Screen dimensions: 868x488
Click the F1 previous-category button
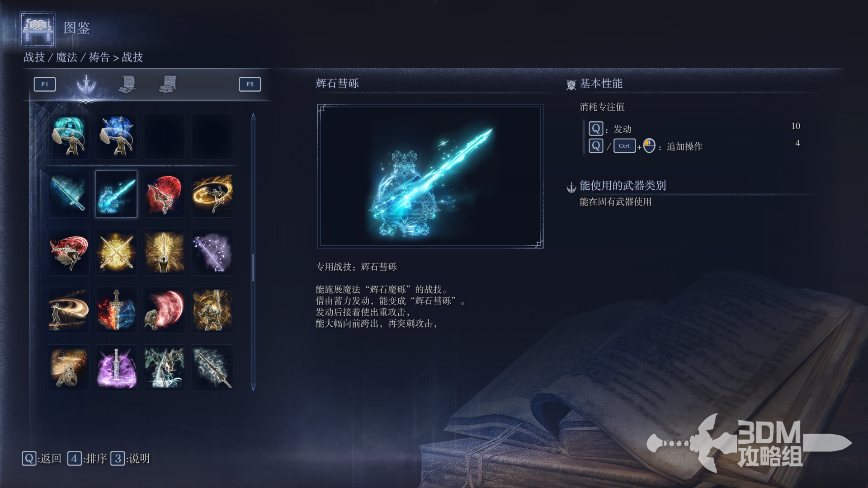[45, 84]
